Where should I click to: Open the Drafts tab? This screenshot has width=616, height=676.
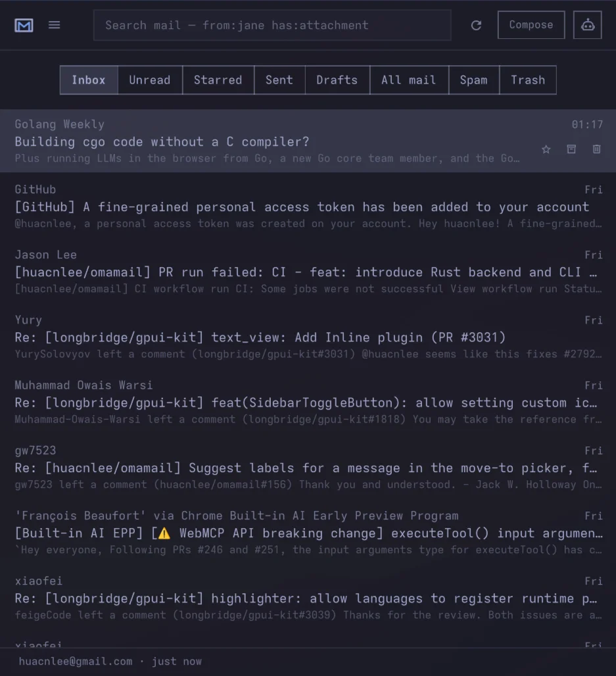(337, 80)
